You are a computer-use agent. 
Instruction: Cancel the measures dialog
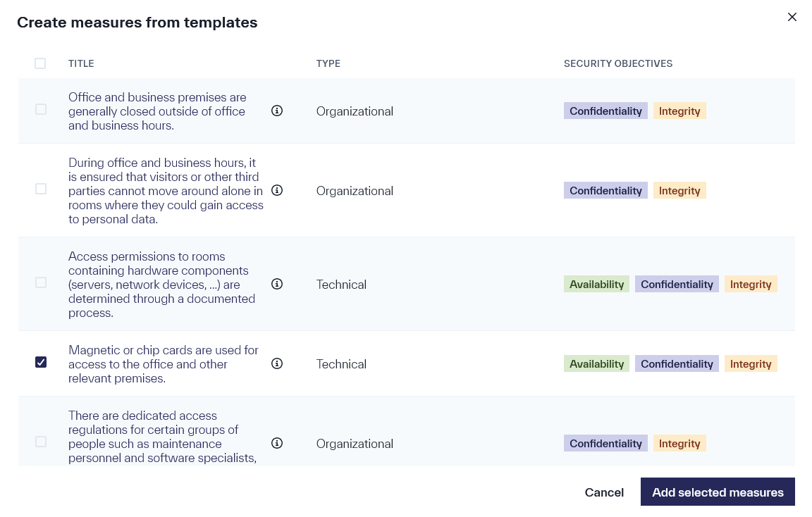[x=604, y=492]
